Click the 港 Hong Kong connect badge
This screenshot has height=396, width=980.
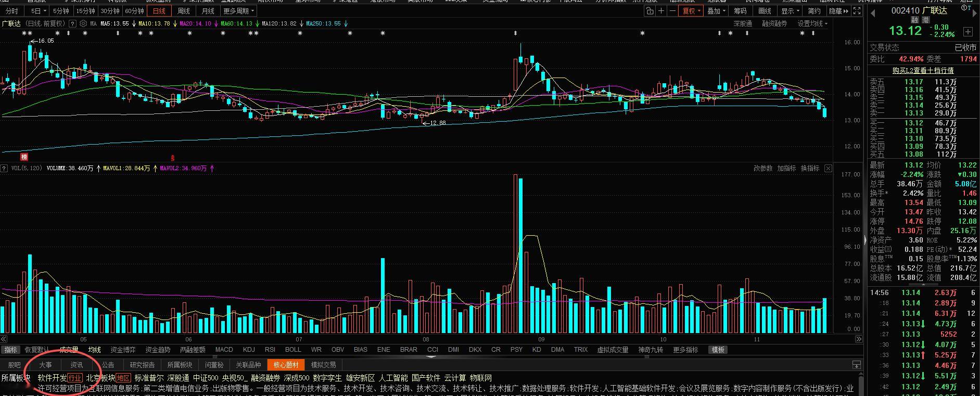926,20
